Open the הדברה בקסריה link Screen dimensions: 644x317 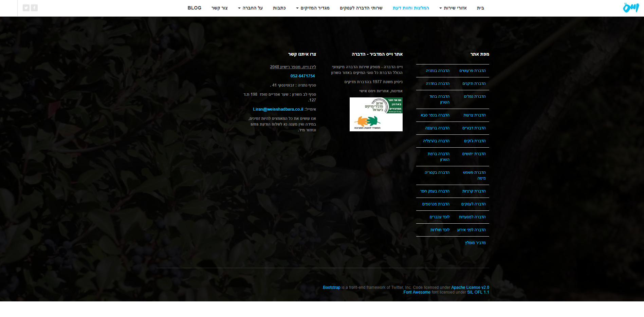(437, 172)
